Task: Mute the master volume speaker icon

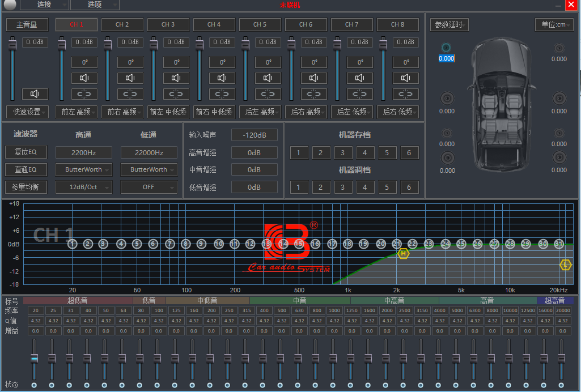Action: [35, 93]
